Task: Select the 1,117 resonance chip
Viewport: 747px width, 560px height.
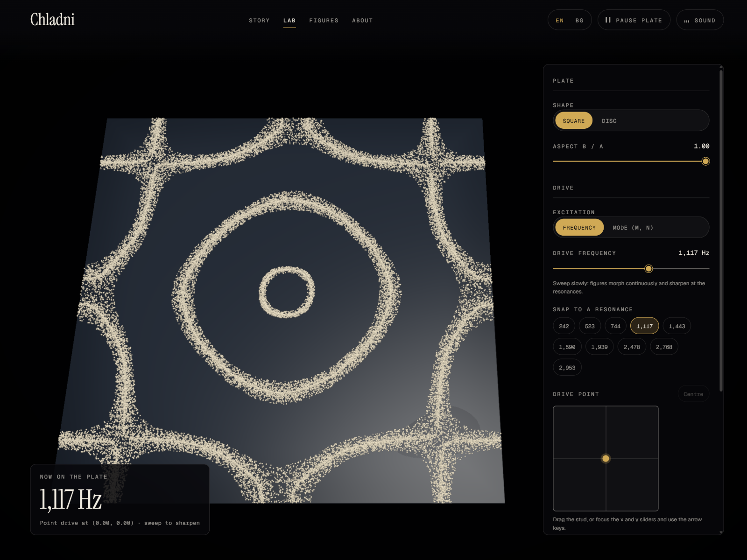Action: (x=644, y=326)
